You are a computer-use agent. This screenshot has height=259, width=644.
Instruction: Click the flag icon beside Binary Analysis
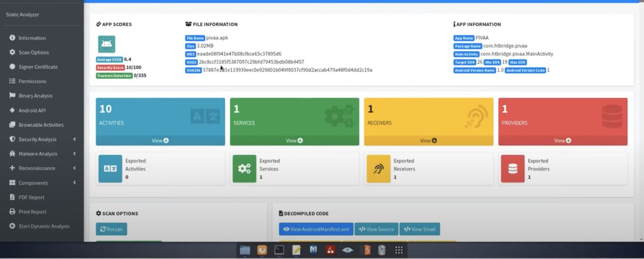12,96
